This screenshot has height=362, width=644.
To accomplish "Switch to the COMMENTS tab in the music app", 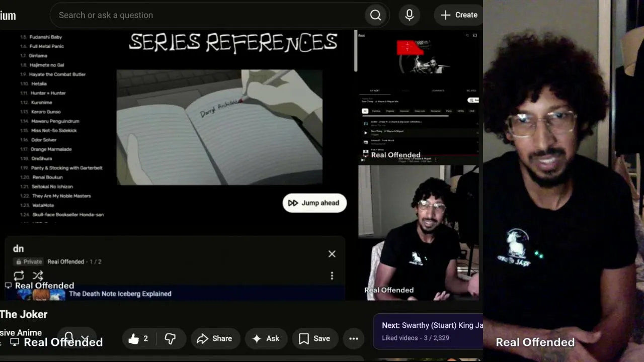I will (438, 90).
